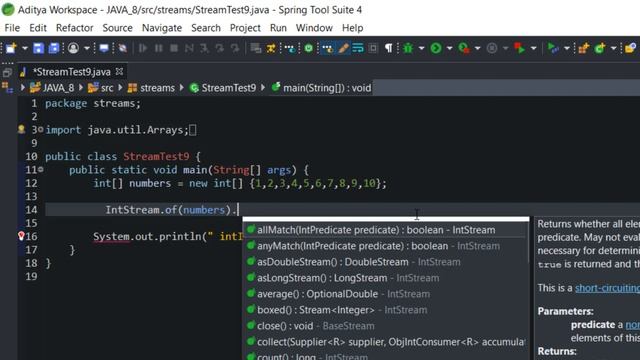
Task: Toggle Show Whitespace Characters pilcrow icon
Action: [x=388, y=48]
